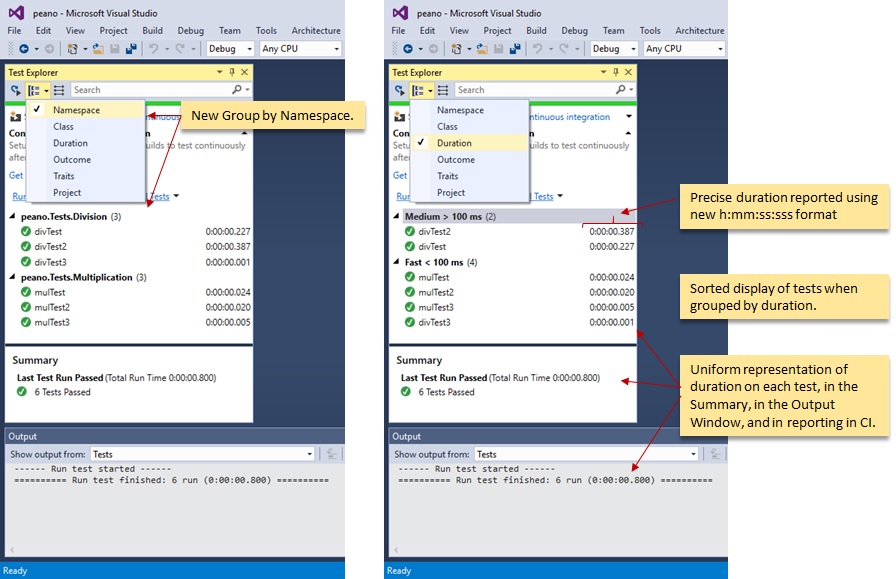Collapse Fast < 100 ms group in right window
The width and height of the screenshot is (896, 579).
pyautogui.click(x=397, y=262)
